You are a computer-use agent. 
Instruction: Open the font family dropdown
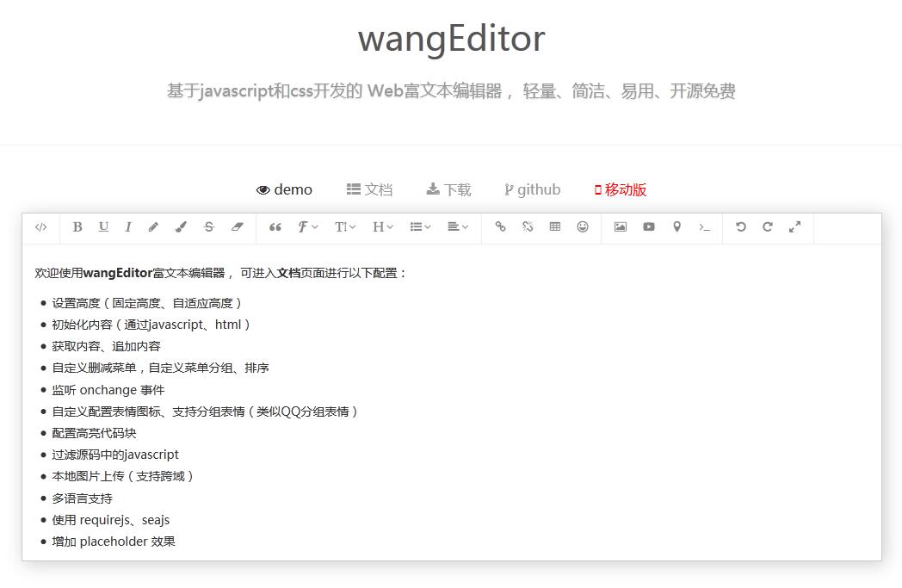tap(308, 227)
